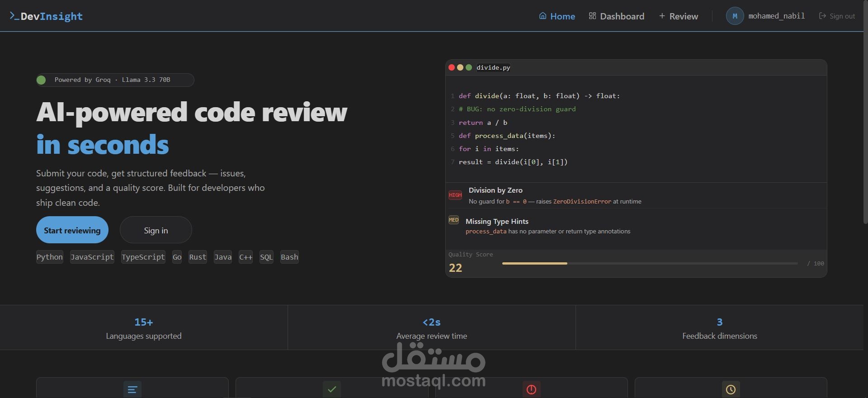Click the yellow window dot on divide.py

point(460,67)
